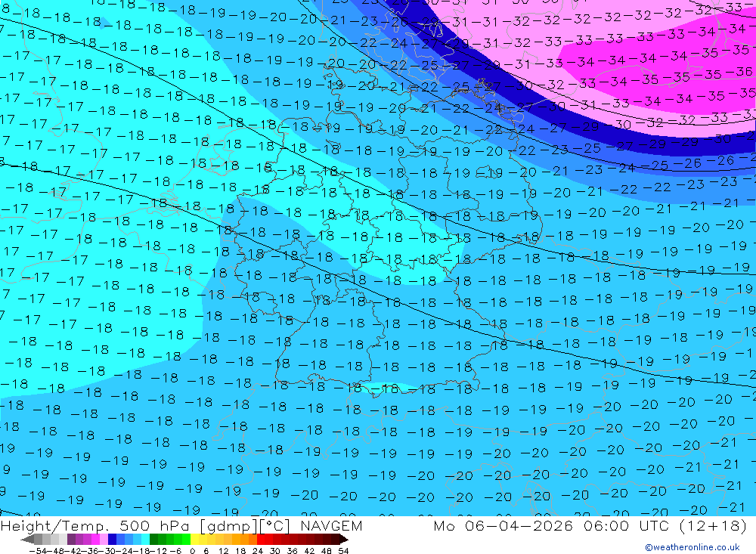Image resolution: width=756 pixels, height=554 pixels.
Task: Click the NAVGEM model label
Action: pos(331,526)
